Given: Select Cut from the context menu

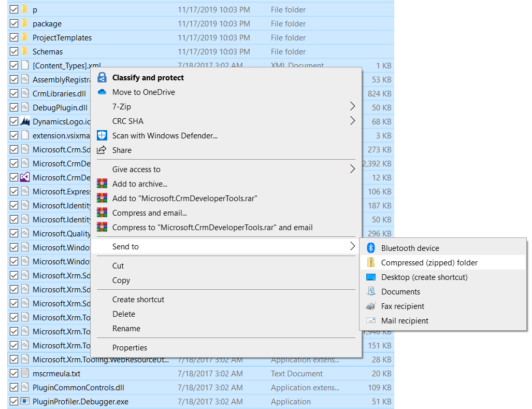Looking at the screenshot, I should click(118, 265).
